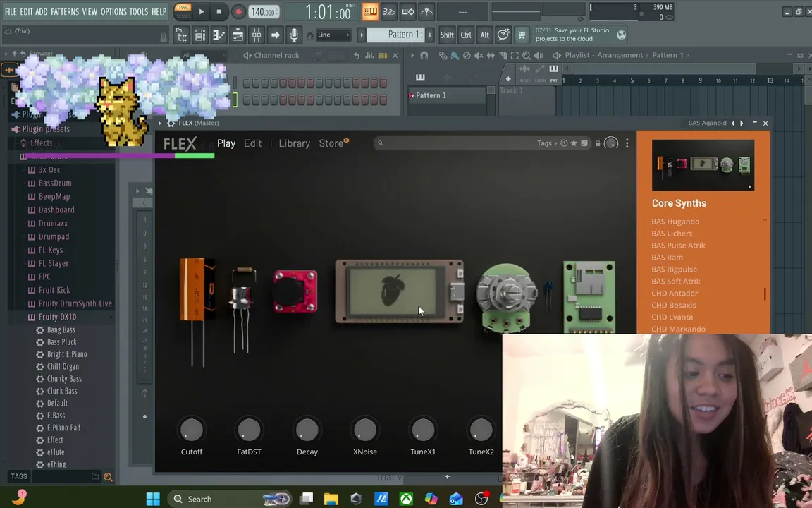This screenshot has width=812, height=508.
Task: Open the TOOLS menu
Action: pos(138,11)
